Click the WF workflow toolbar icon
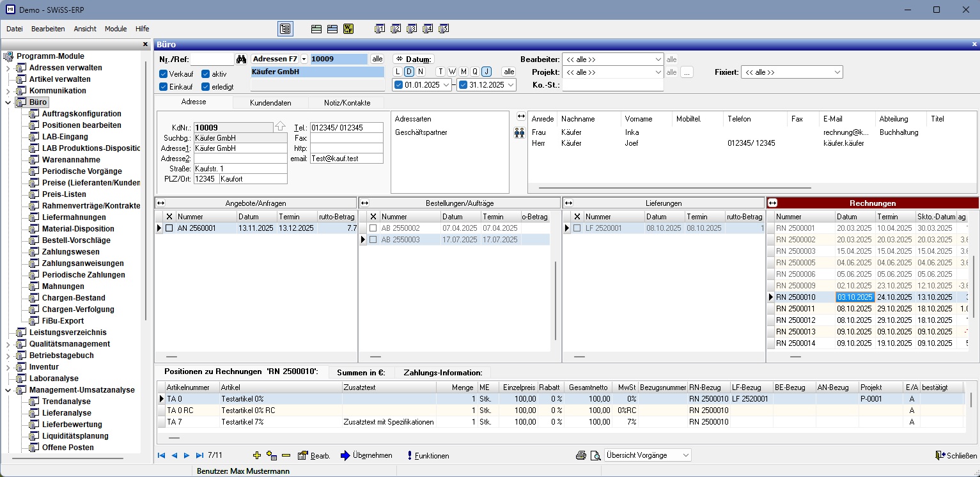This screenshot has height=477, width=980. 348,29
